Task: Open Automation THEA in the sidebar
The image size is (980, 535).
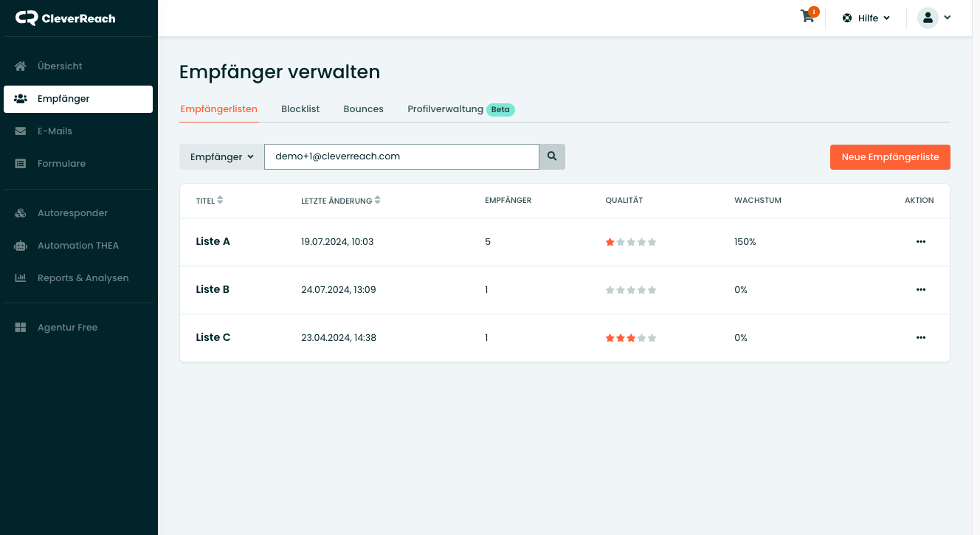Action: coord(78,245)
